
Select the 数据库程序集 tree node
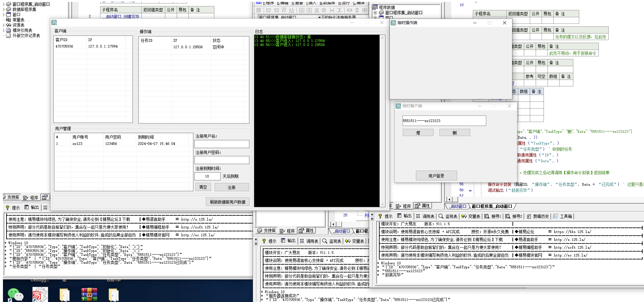coord(24,9)
